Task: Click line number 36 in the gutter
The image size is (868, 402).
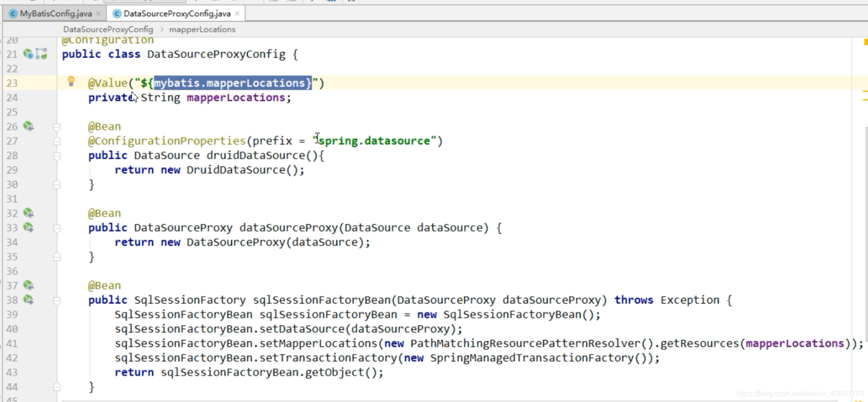Action: click(12, 271)
